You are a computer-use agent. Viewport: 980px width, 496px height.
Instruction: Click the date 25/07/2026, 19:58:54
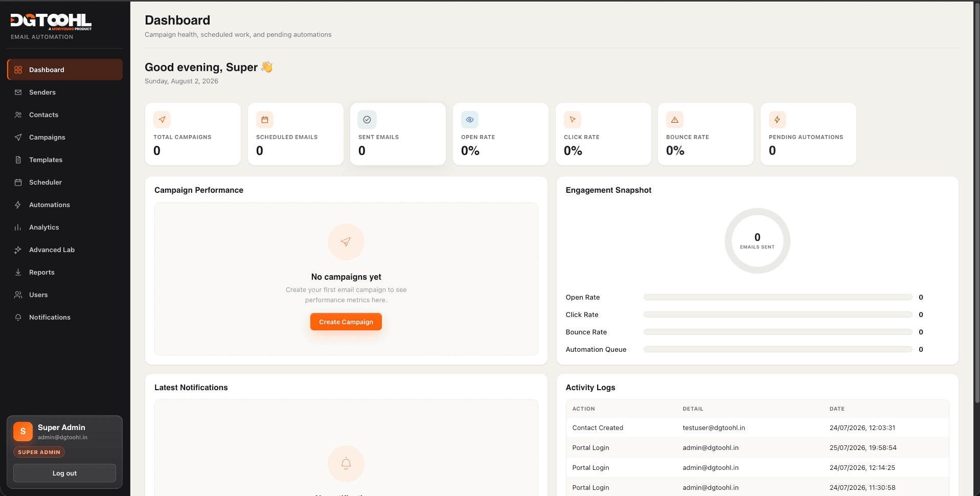coord(863,447)
